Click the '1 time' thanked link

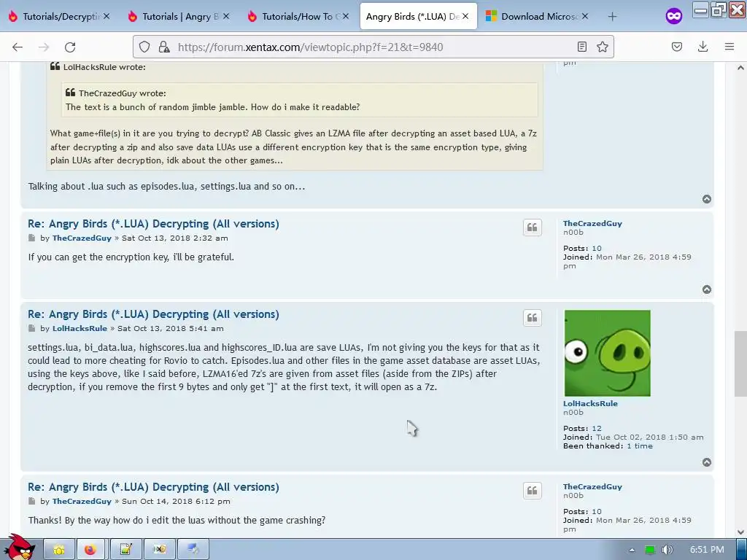639,446
